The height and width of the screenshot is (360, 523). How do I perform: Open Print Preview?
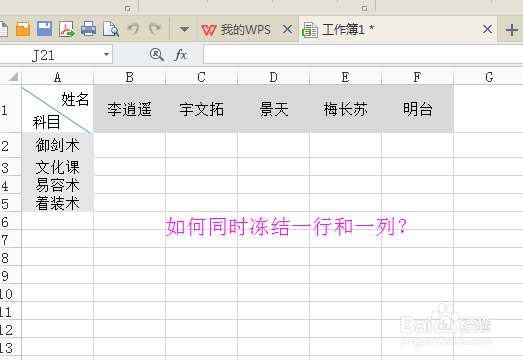111,29
